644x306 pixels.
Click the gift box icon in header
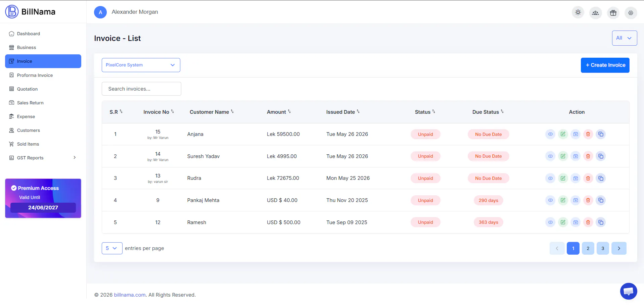tap(613, 13)
